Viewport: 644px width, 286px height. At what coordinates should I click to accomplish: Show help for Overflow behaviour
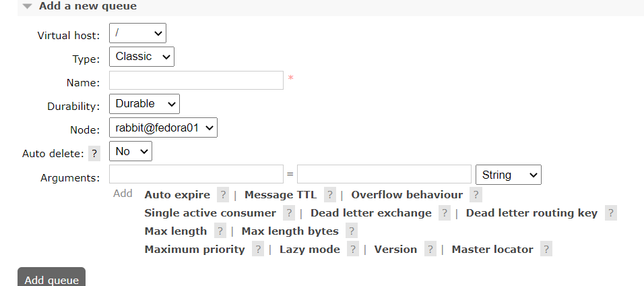point(476,195)
